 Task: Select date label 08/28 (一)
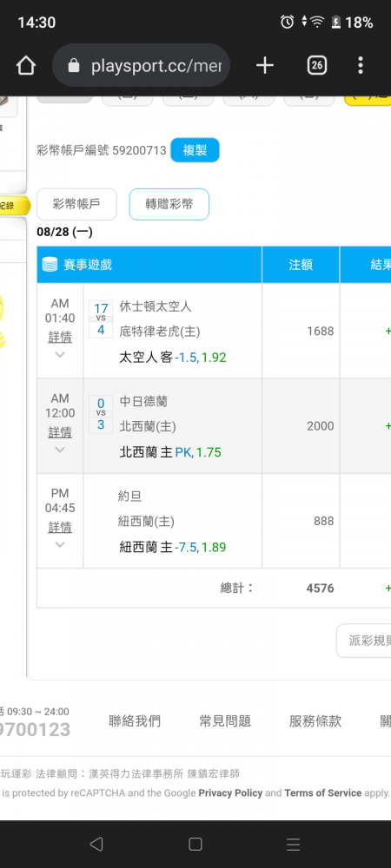coord(65,232)
